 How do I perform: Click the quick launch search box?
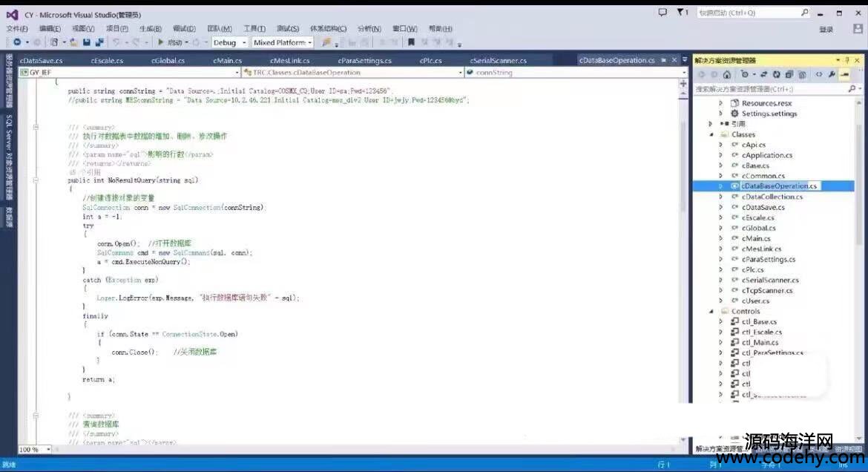coord(753,12)
